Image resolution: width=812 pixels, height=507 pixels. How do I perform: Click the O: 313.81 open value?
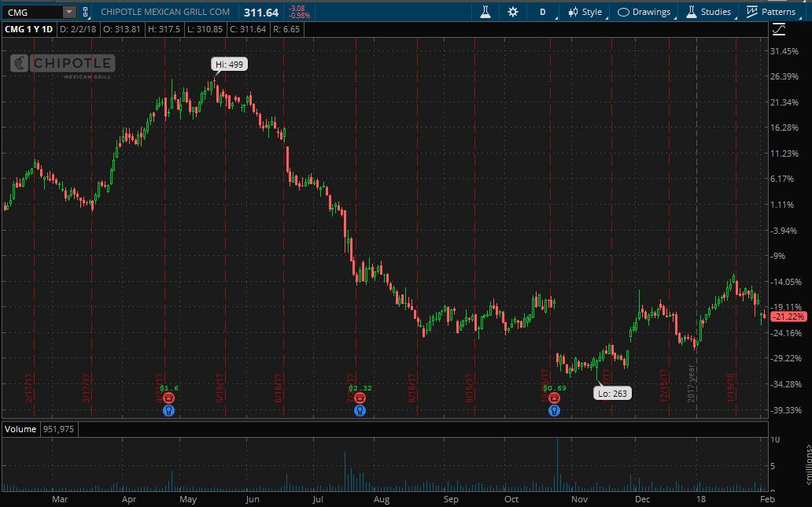click(x=122, y=29)
